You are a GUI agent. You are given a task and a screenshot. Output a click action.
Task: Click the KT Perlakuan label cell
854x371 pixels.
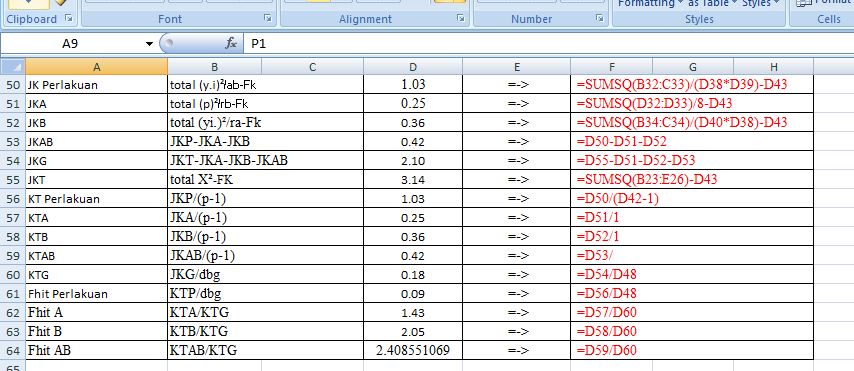tap(96, 198)
